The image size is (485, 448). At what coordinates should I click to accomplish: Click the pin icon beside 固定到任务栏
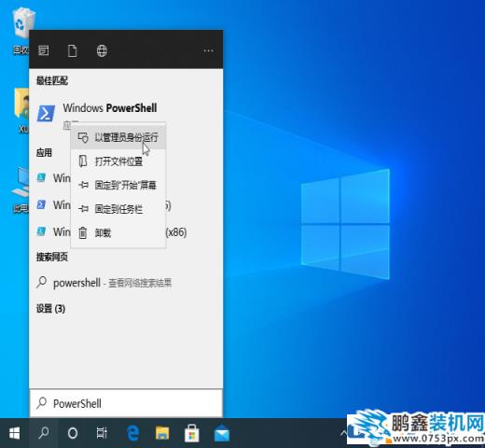83,209
